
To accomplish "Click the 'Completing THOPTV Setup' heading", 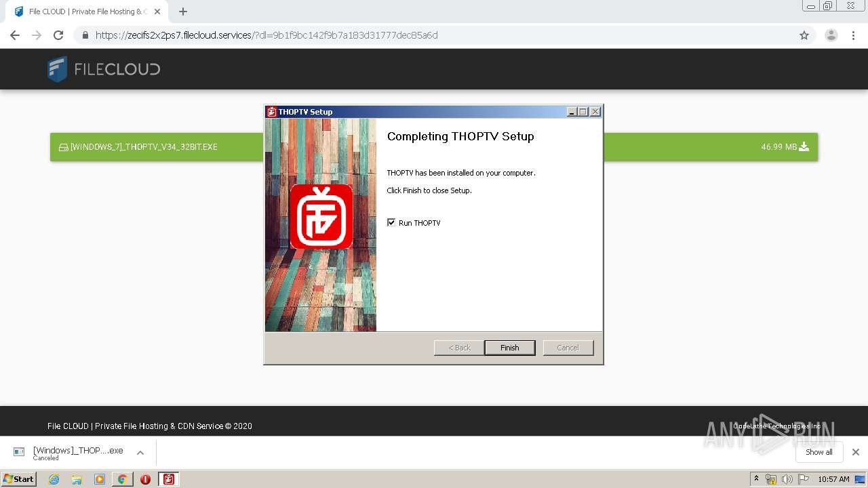I will click(x=460, y=136).
